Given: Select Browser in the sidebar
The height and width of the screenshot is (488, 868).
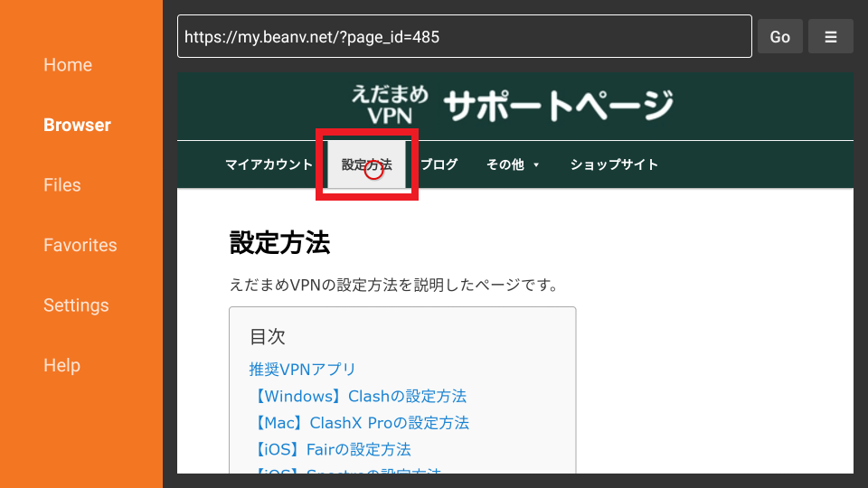Looking at the screenshot, I should [x=77, y=125].
